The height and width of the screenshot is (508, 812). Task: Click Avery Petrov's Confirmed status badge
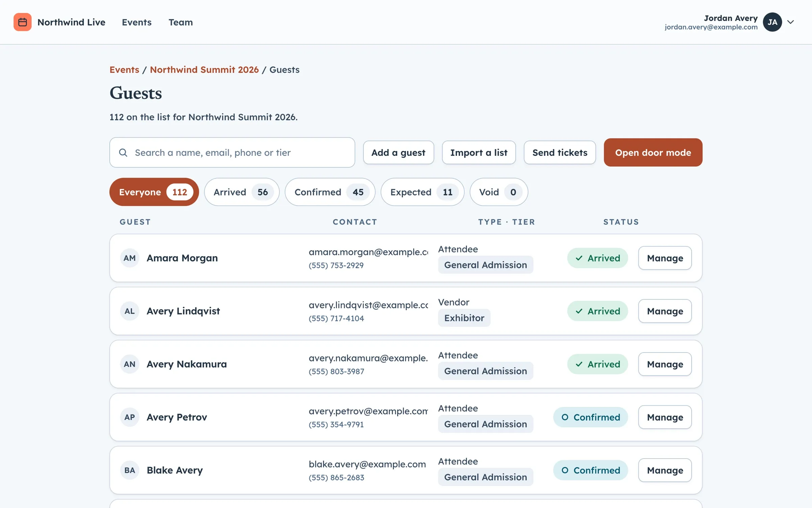pos(590,417)
